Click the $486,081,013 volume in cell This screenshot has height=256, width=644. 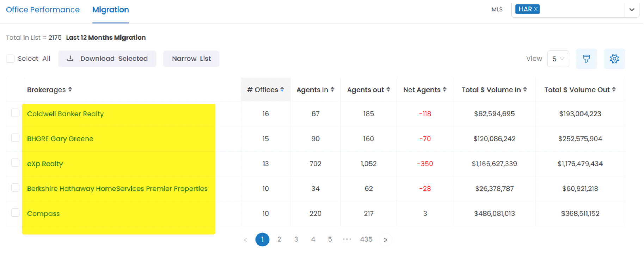494,214
